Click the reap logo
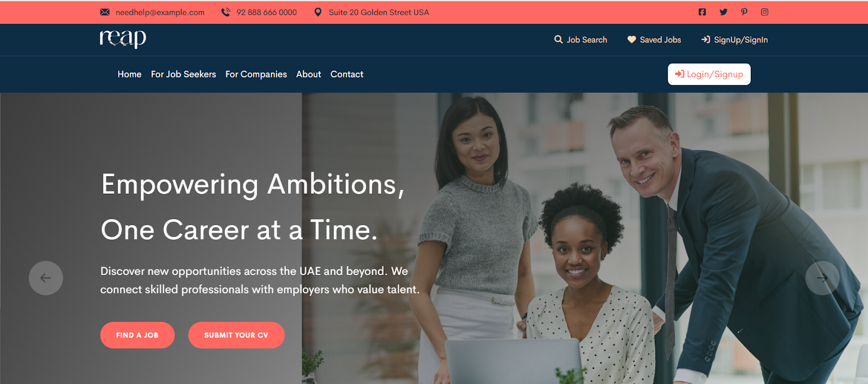Viewport: 868px width, 384px height. pos(123,39)
